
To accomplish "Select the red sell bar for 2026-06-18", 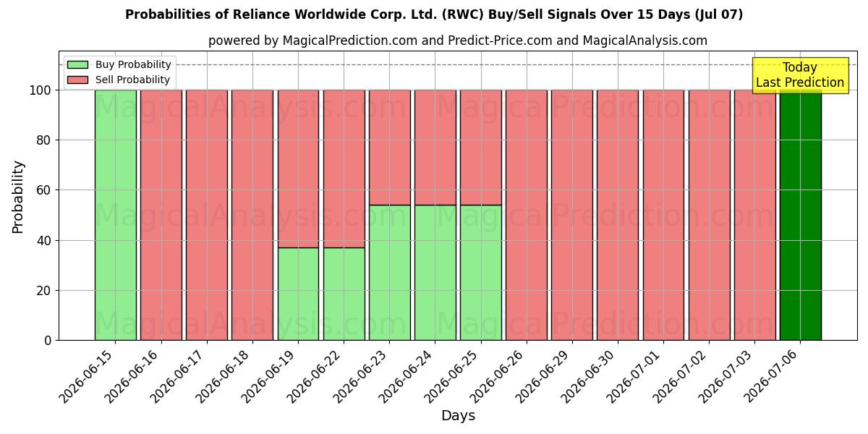I will [252, 215].
